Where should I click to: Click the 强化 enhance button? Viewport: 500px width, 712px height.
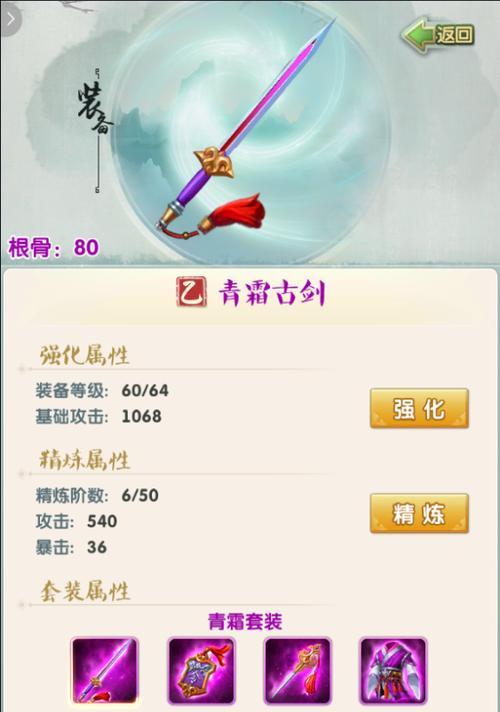[419, 408]
